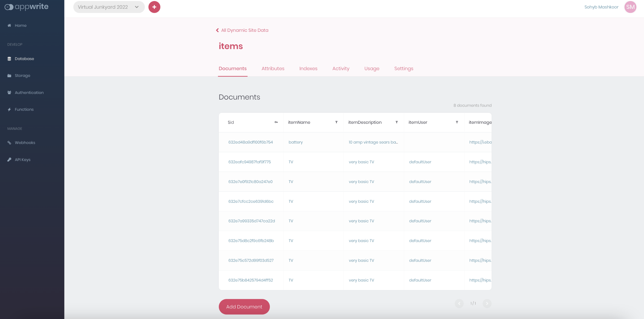Click the SM user avatar
The image size is (644, 319).
[x=630, y=7]
